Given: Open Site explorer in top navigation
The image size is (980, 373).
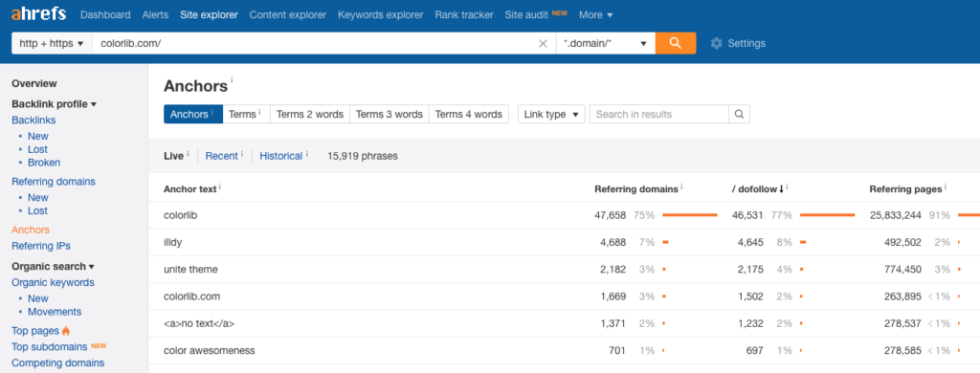Looking at the screenshot, I should (x=209, y=14).
